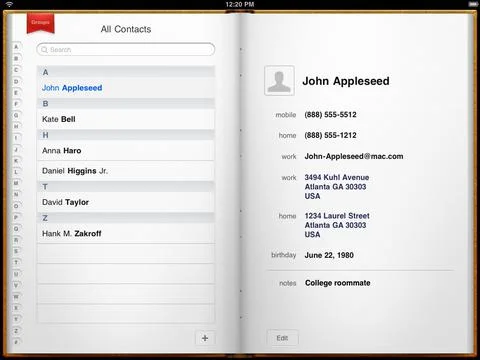Image resolution: width=480 pixels, height=360 pixels.
Task: Go to letter Z index tab
Action: point(16,331)
